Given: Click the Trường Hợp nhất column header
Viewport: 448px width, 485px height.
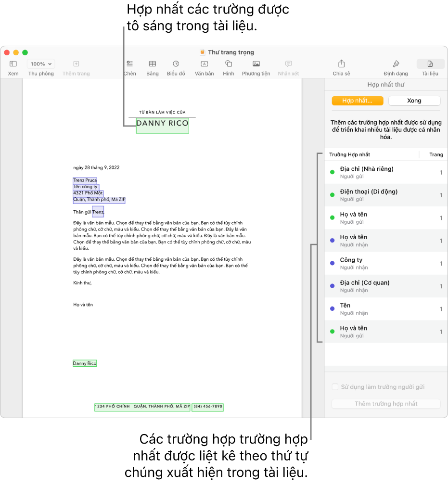Looking at the screenshot, I should click(x=349, y=154).
